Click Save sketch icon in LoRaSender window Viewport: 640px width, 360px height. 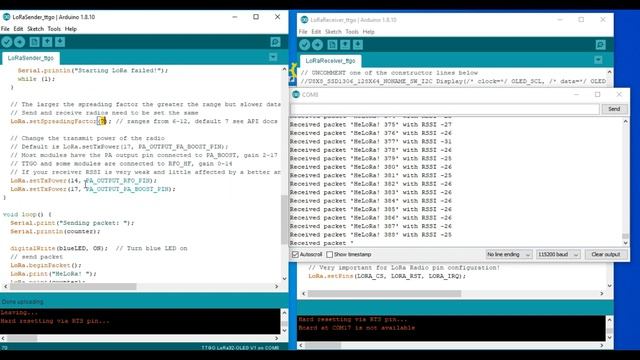point(60,42)
